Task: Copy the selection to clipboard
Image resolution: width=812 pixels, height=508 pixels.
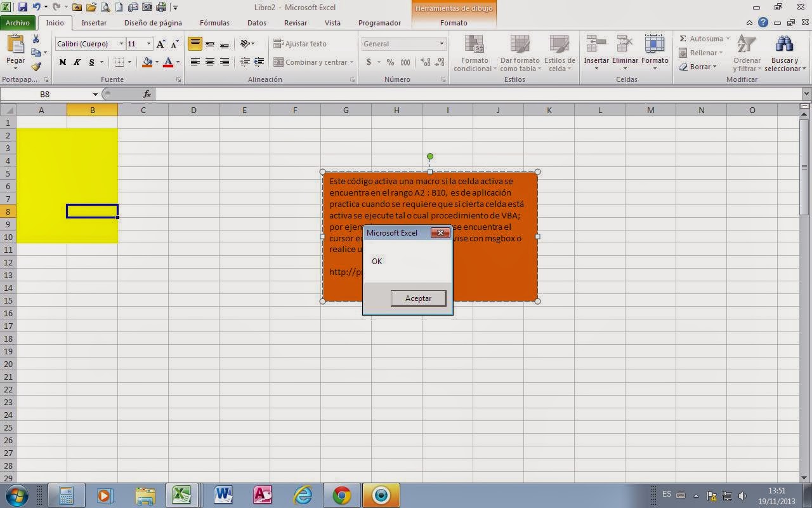Action: [36, 53]
